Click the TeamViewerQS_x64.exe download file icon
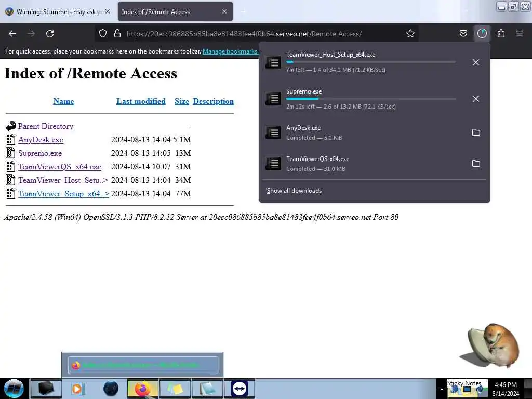This screenshot has width=532, height=399. (273, 164)
